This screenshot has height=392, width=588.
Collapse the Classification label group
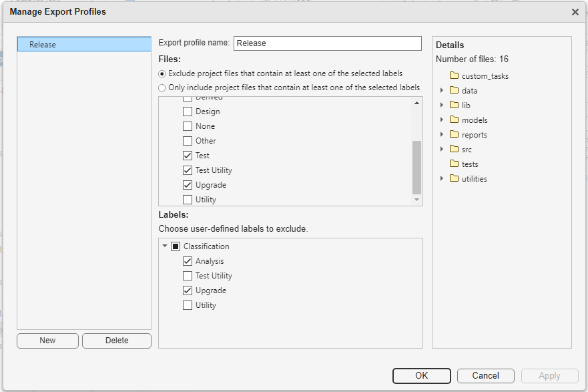(165, 246)
